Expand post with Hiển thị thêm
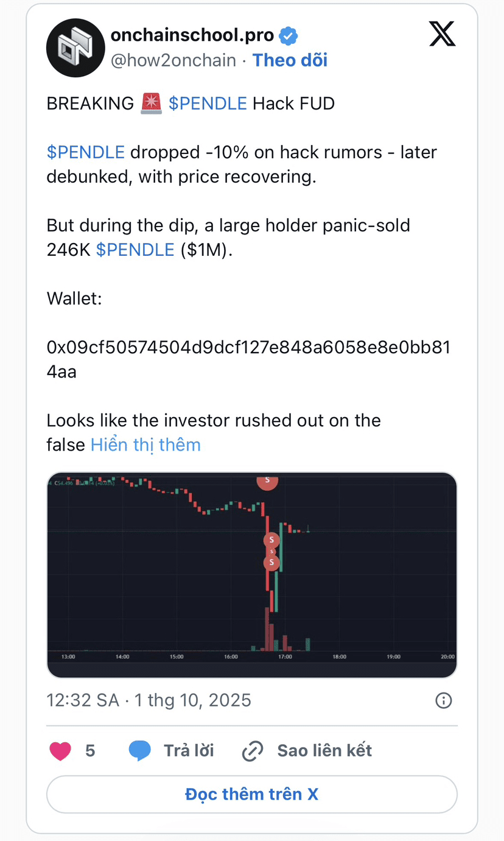Image resolution: width=504 pixels, height=841 pixels. 145,445
